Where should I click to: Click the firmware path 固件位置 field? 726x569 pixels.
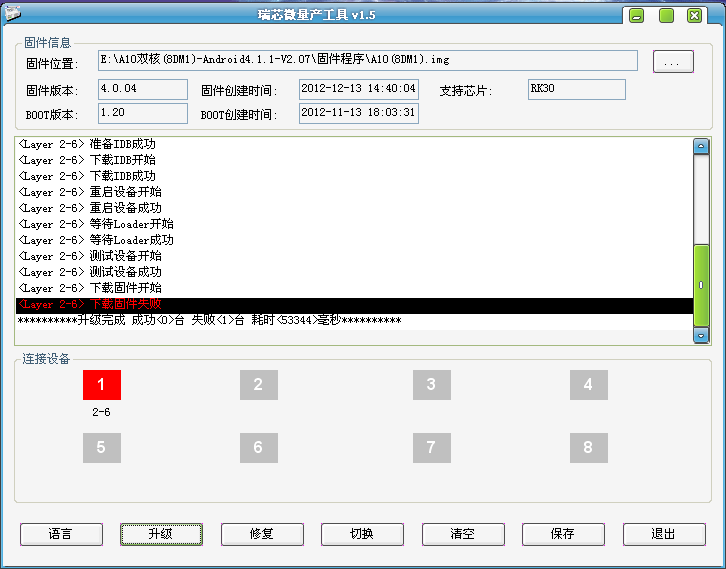368,61
